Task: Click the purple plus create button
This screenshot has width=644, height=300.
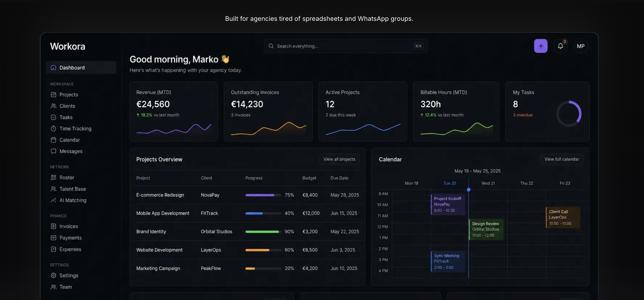Action: 541,46
